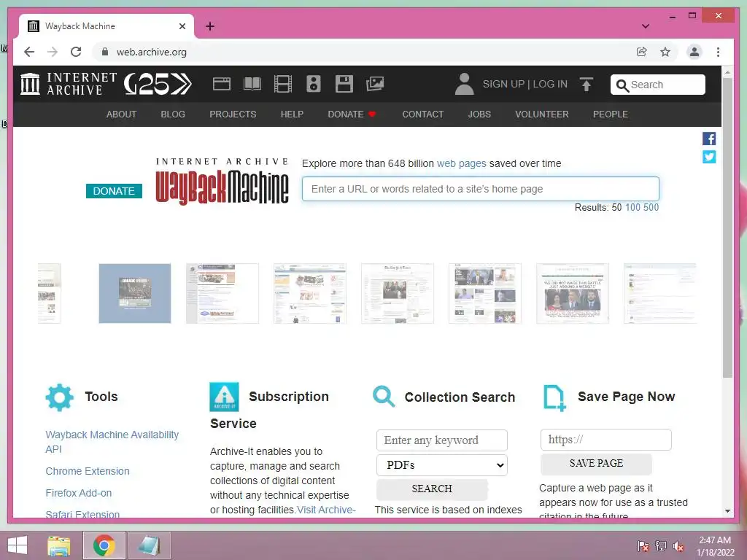Viewport: 747px width, 560px height.
Task: Click LOG IN link
Action: tap(550, 85)
